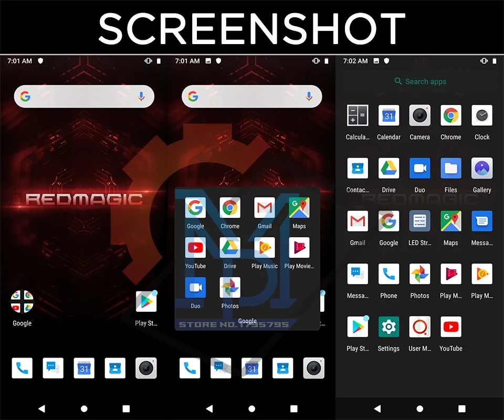Tap the Home button on left screen
This screenshot has height=420, width=504.
pos(84,409)
